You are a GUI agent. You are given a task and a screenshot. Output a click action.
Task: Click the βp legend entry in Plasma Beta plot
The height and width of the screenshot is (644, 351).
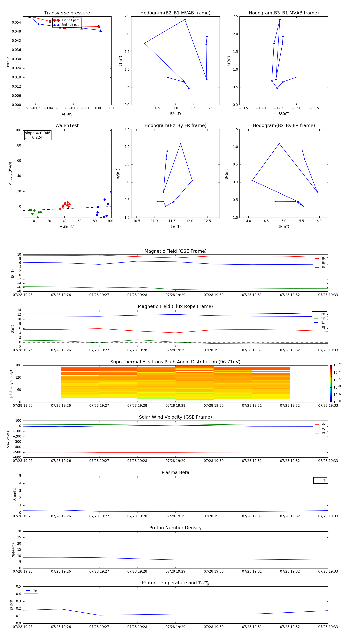[320, 480]
